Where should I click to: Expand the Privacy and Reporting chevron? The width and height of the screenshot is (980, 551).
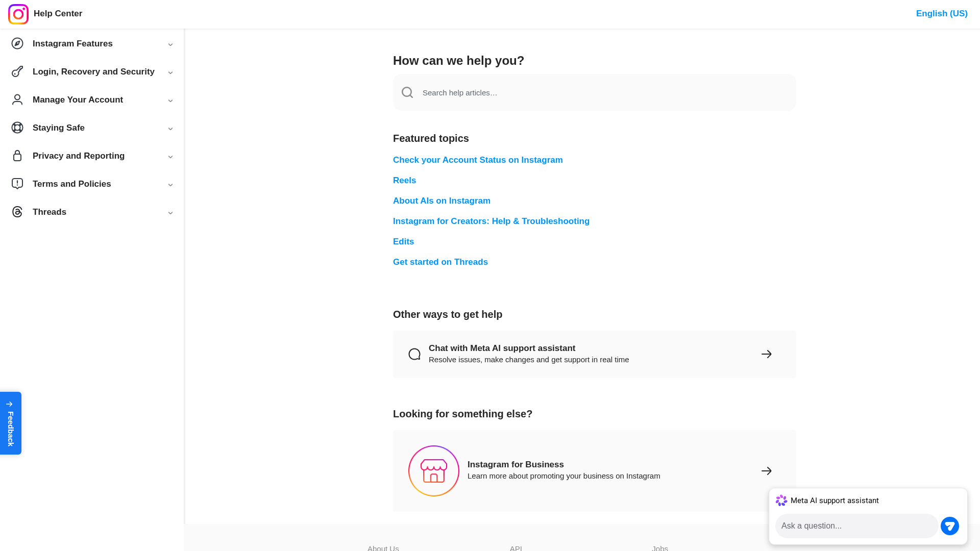170,157
